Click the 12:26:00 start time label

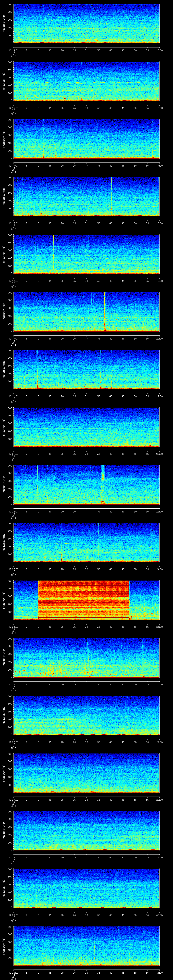13,742
